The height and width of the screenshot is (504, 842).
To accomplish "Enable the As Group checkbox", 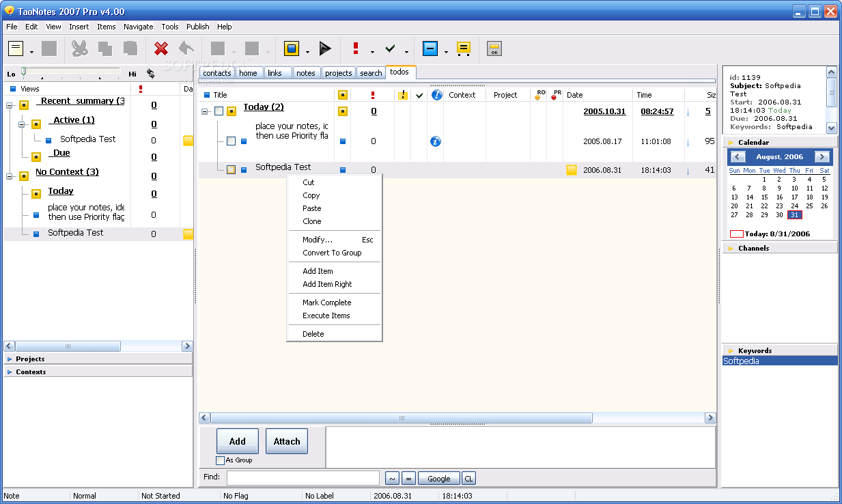I will point(221,460).
